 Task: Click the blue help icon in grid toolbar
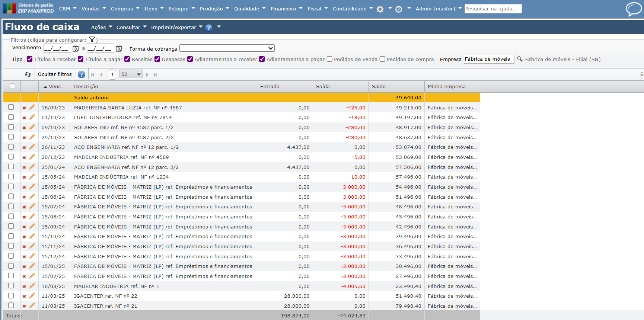pos(82,74)
